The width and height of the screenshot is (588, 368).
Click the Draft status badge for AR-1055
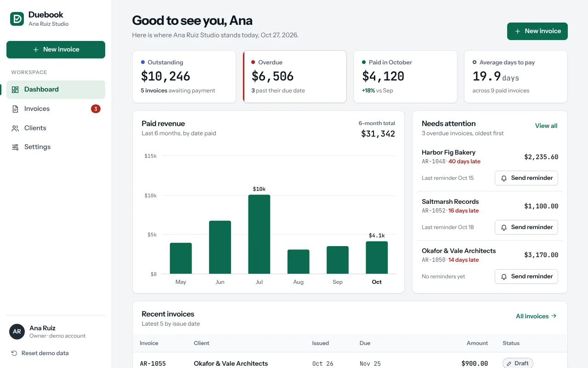pos(518,363)
